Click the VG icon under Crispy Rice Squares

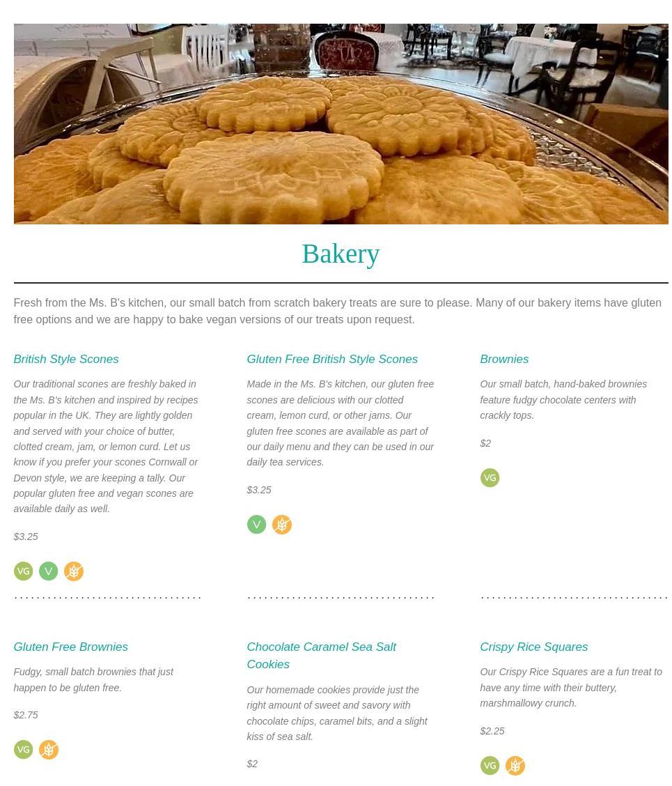point(490,766)
